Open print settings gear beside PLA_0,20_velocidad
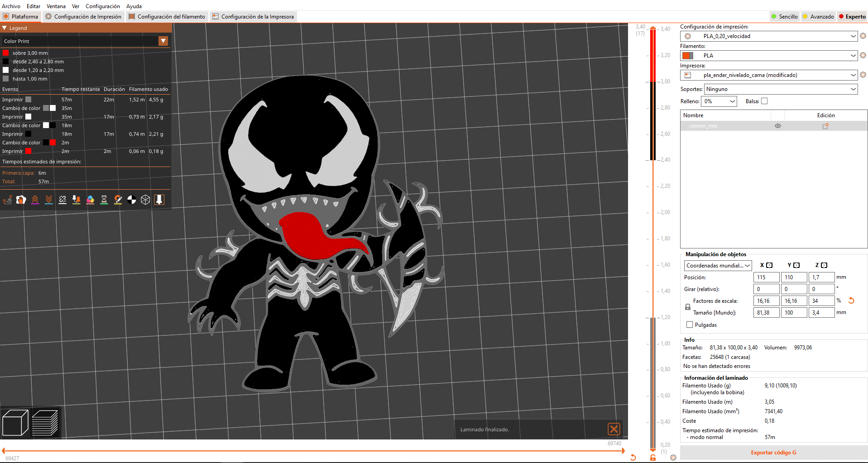The image size is (868, 463). tap(863, 36)
